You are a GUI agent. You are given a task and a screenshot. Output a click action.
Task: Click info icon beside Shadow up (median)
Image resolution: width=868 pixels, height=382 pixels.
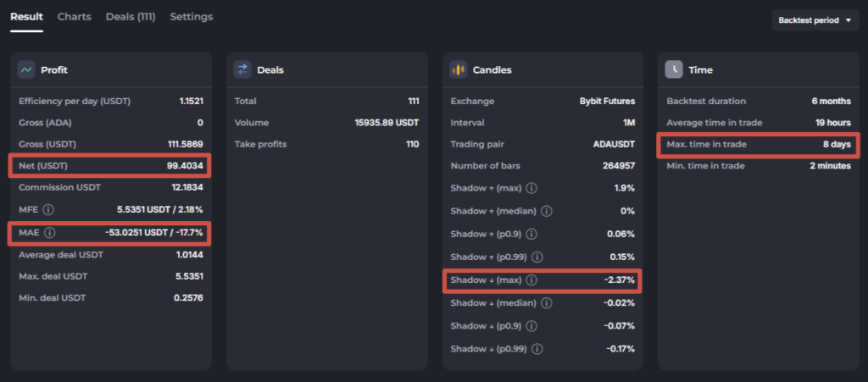coord(546,211)
